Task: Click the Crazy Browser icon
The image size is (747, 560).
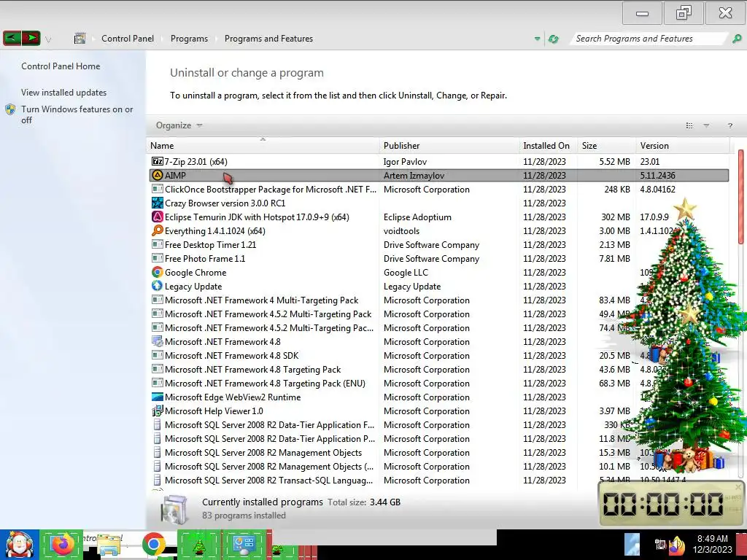Action: (x=158, y=203)
